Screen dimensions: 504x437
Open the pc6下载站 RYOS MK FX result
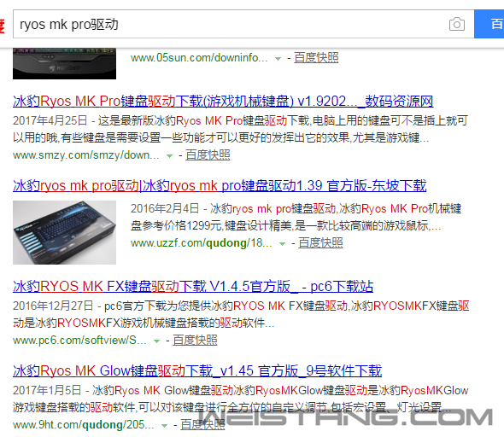[193, 286]
